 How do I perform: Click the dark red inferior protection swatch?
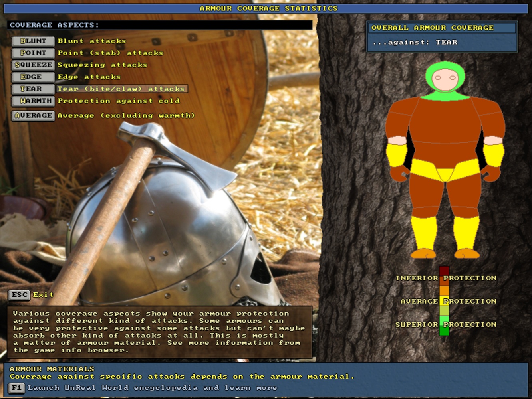point(444,271)
